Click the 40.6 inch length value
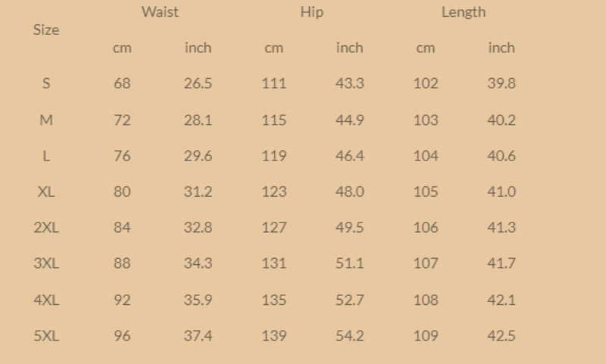 [x=501, y=156]
